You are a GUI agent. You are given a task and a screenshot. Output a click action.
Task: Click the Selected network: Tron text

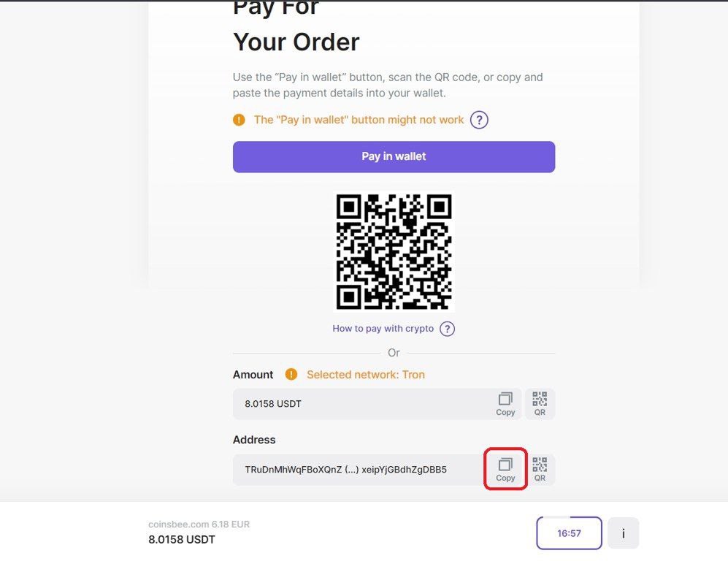click(365, 375)
